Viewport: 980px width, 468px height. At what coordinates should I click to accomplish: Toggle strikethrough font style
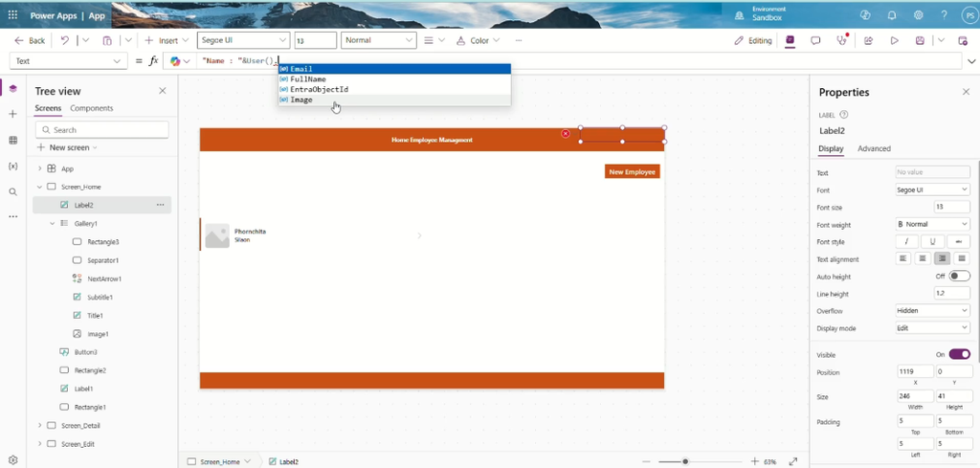point(958,241)
